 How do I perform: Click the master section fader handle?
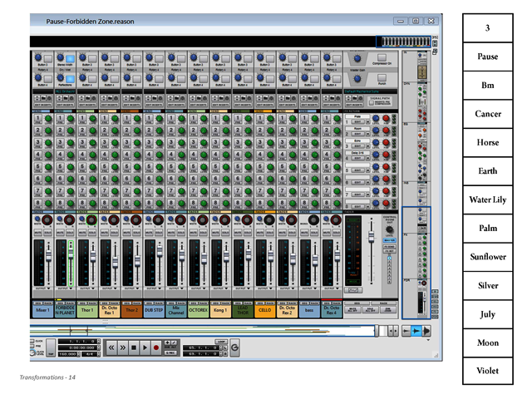click(x=372, y=236)
